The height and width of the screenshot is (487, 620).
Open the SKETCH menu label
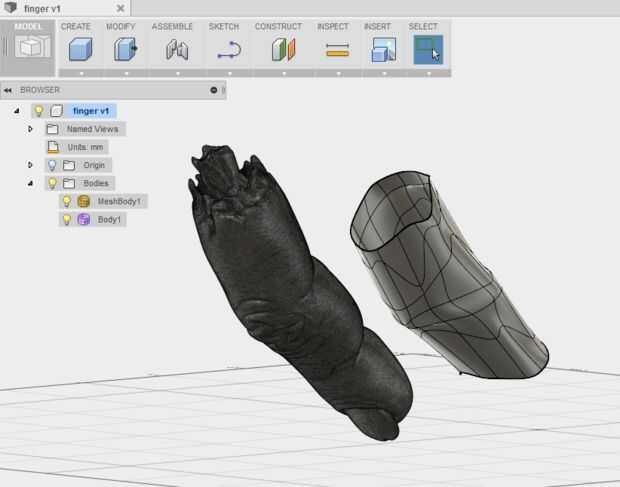tap(224, 26)
